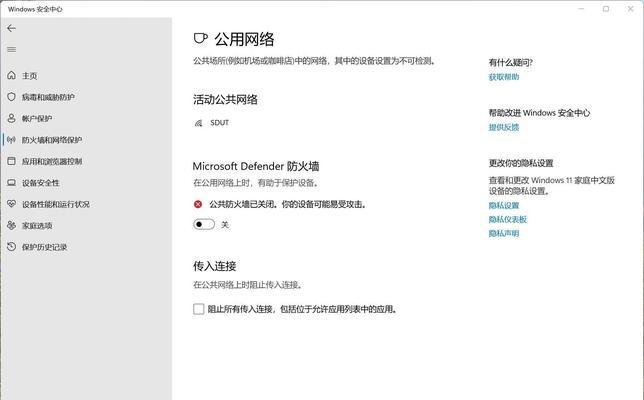The image size is (644, 400).
Task: Click the 公共防火墙已关闭 warning text
Action: (288, 204)
